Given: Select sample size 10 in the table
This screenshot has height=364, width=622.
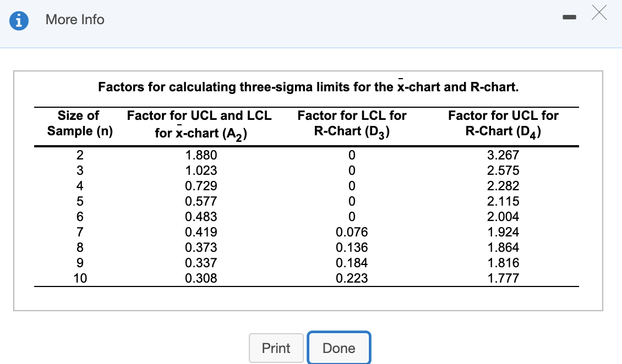Looking at the screenshot, I should pos(80,278).
